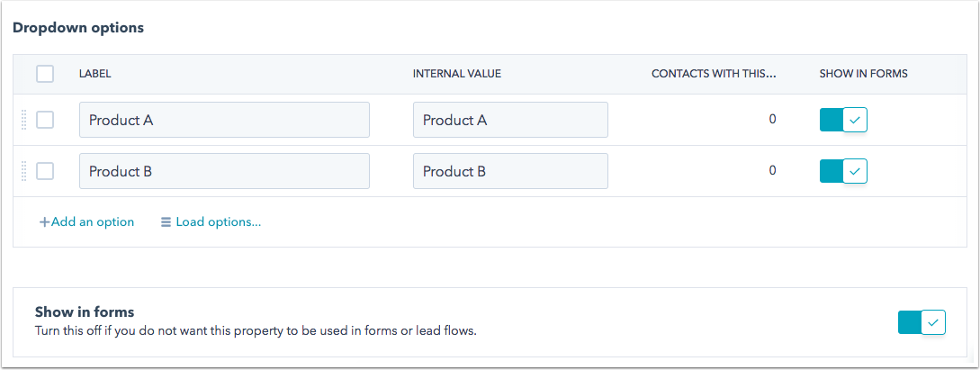980x370 pixels.
Task: Select the Product B row checkbox
Action: coord(45,171)
